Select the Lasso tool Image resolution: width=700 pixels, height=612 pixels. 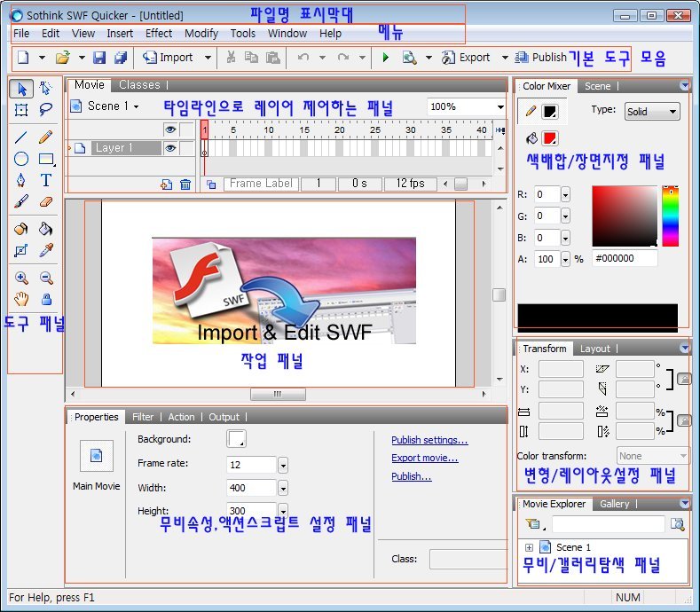45,109
